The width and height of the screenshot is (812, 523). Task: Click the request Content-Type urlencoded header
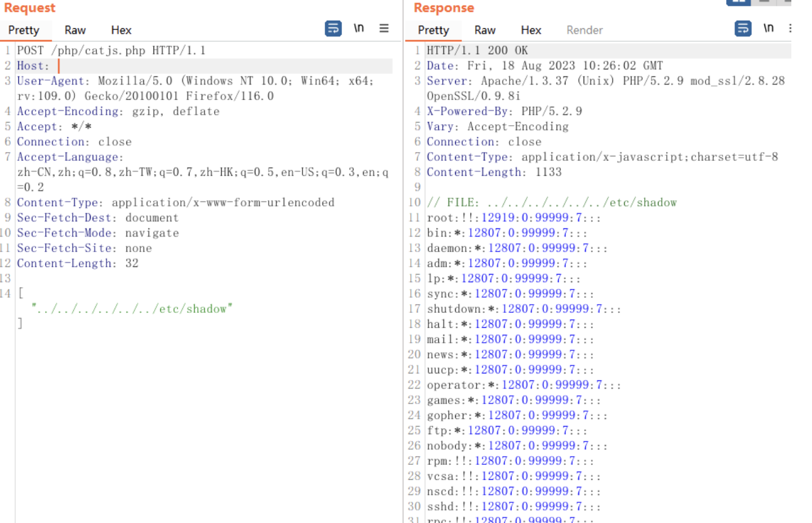pyautogui.click(x=176, y=202)
